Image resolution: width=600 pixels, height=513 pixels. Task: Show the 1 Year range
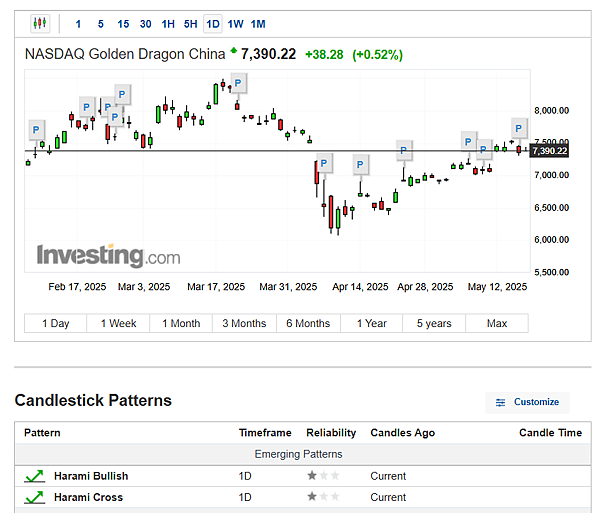coord(371,323)
